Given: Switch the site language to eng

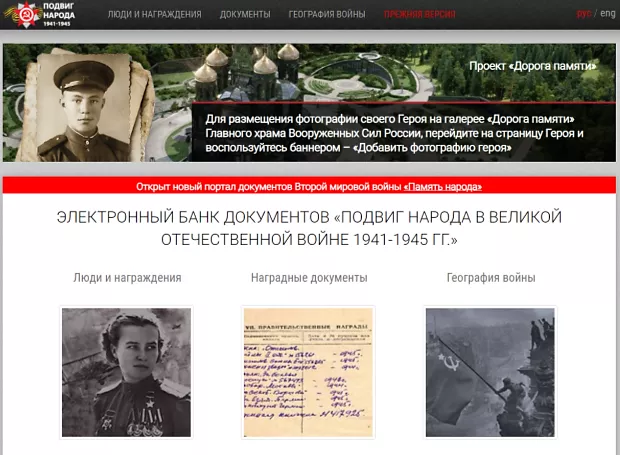Looking at the screenshot, I should 608,13.
